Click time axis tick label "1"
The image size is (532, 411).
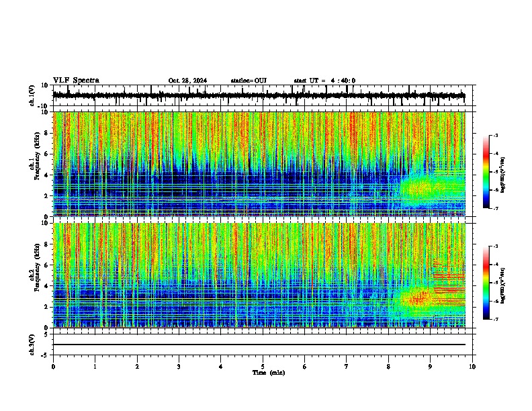pos(95,367)
